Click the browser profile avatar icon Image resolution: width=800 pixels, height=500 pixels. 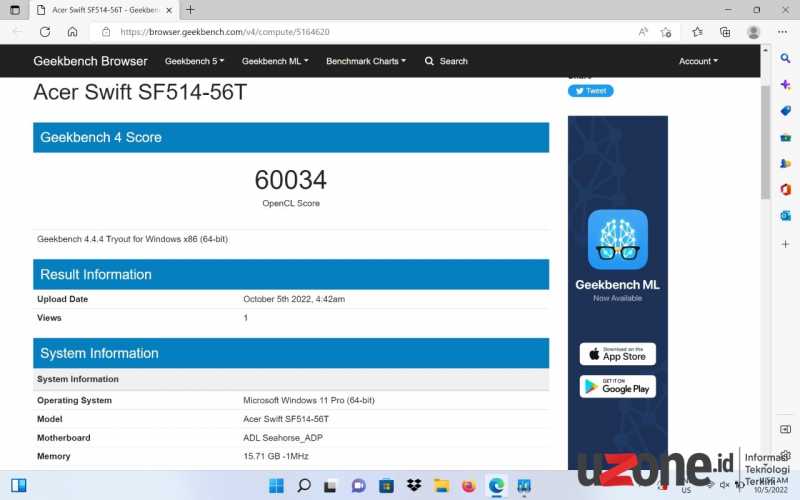(x=753, y=32)
